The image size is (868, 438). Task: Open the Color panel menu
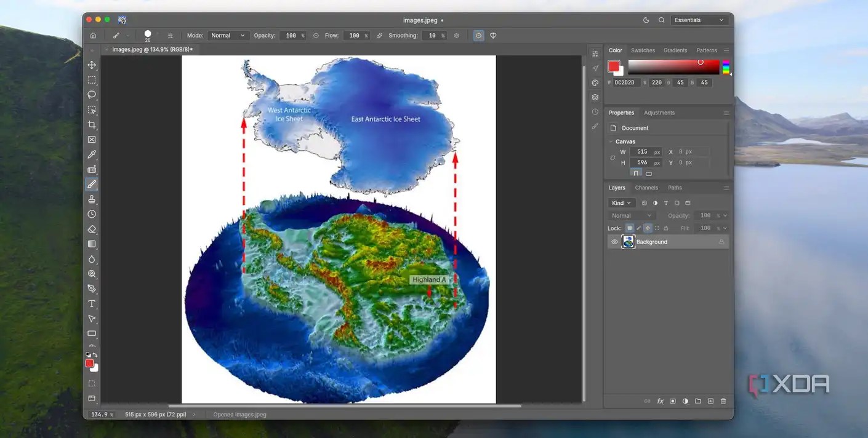[726, 50]
